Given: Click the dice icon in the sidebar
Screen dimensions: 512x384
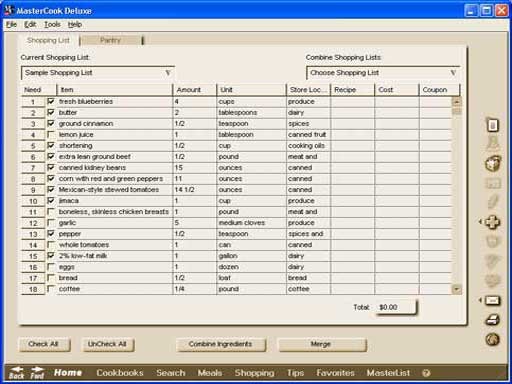Looking at the screenshot, I should click(x=492, y=164).
